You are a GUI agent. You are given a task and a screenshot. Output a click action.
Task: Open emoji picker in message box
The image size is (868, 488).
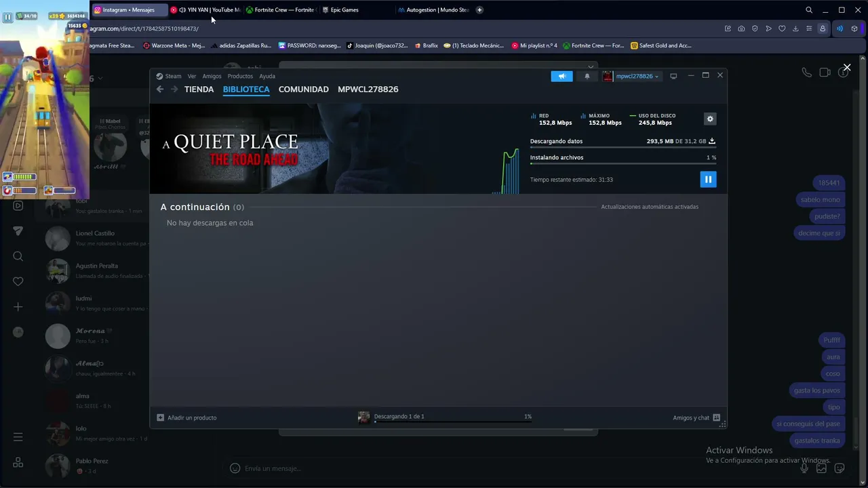[235, 468]
